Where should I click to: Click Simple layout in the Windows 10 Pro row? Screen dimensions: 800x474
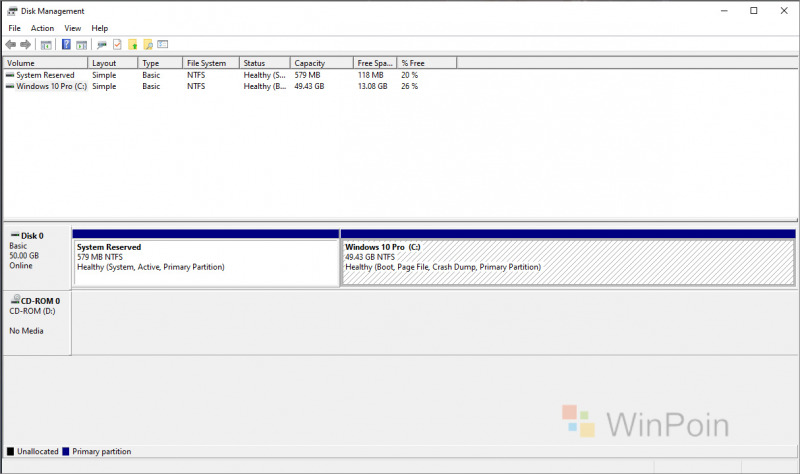[104, 86]
